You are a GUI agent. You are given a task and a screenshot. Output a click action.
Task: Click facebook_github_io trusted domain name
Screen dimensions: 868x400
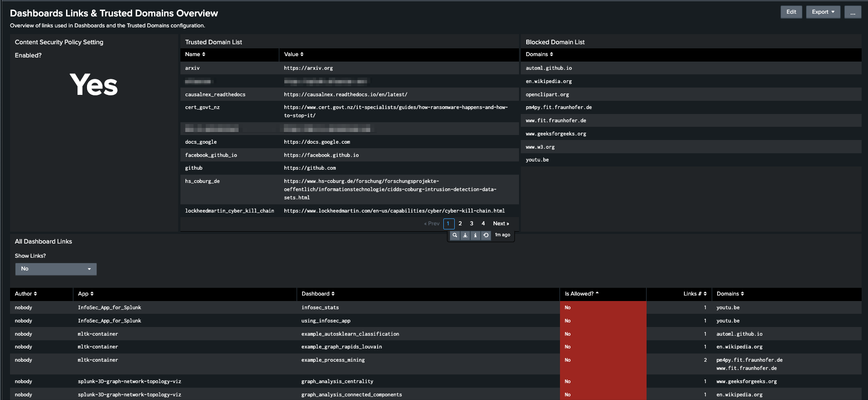pos(211,155)
